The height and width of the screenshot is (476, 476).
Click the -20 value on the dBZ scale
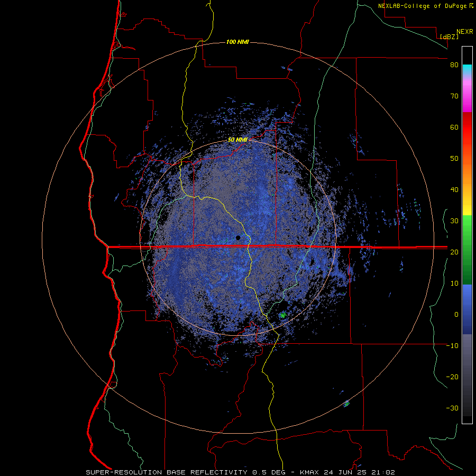point(452,377)
